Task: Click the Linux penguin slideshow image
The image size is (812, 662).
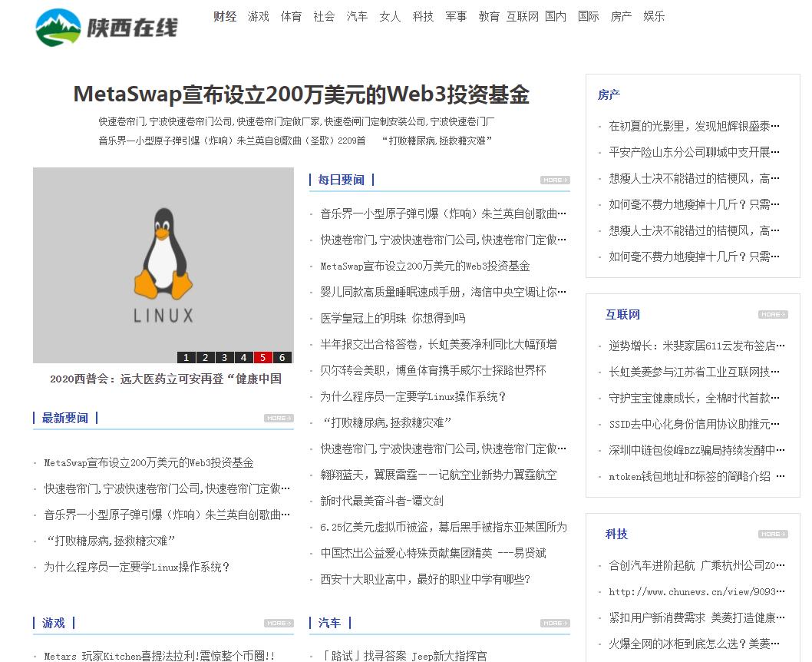Action: coord(163,265)
